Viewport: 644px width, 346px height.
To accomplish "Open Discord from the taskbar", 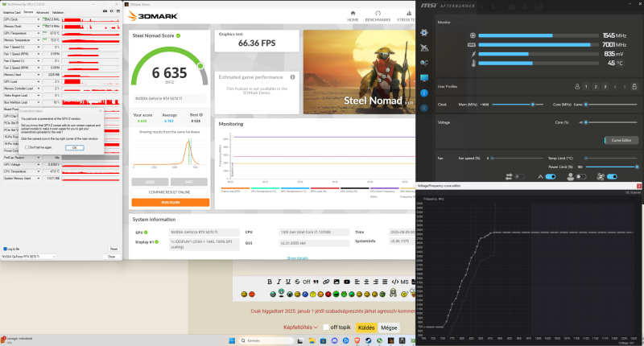I will click(x=334, y=340).
